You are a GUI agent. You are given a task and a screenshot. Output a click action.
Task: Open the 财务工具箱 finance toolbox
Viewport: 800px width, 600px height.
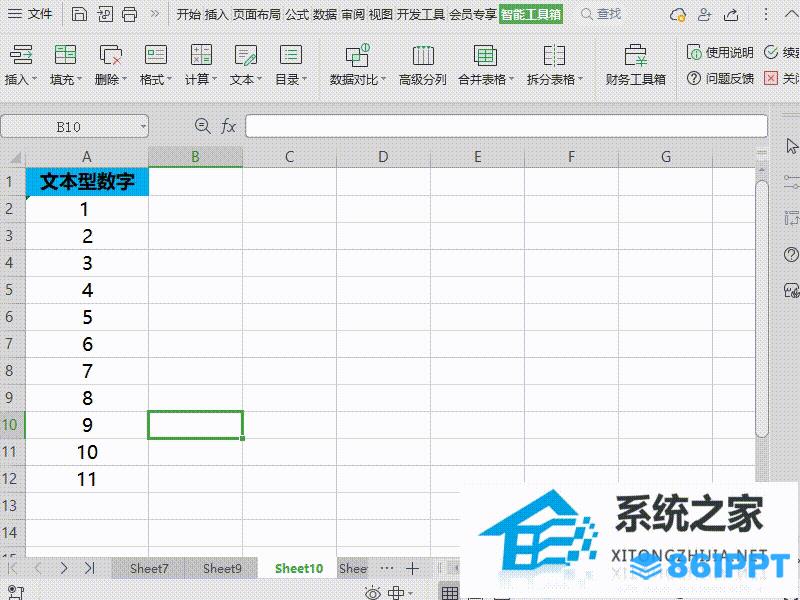pos(635,65)
